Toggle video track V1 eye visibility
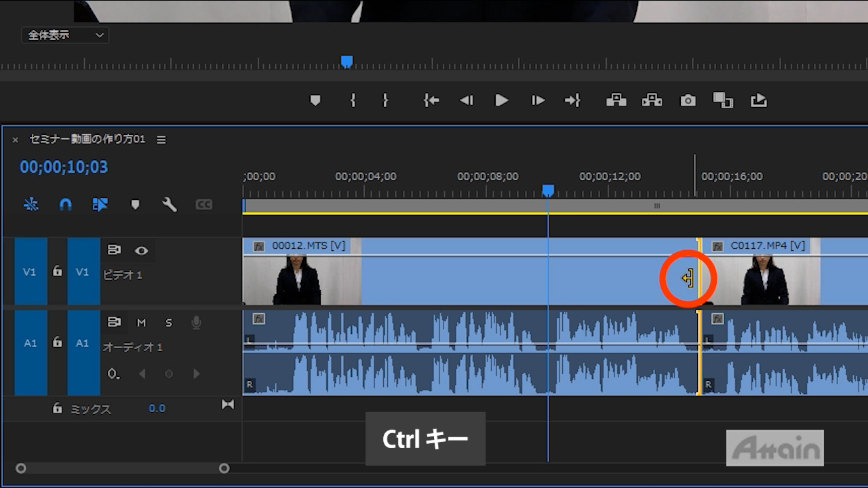The image size is (868, 488). [141, 251]
